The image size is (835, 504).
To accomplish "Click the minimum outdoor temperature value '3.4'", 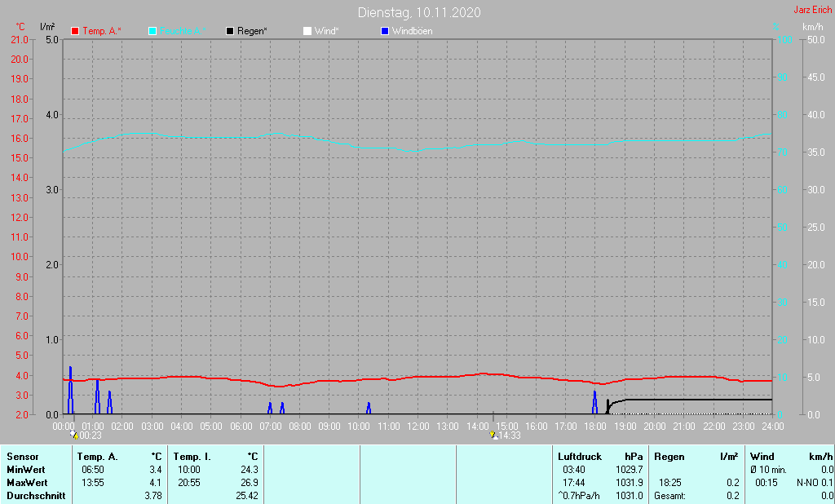I will point(156,470).
